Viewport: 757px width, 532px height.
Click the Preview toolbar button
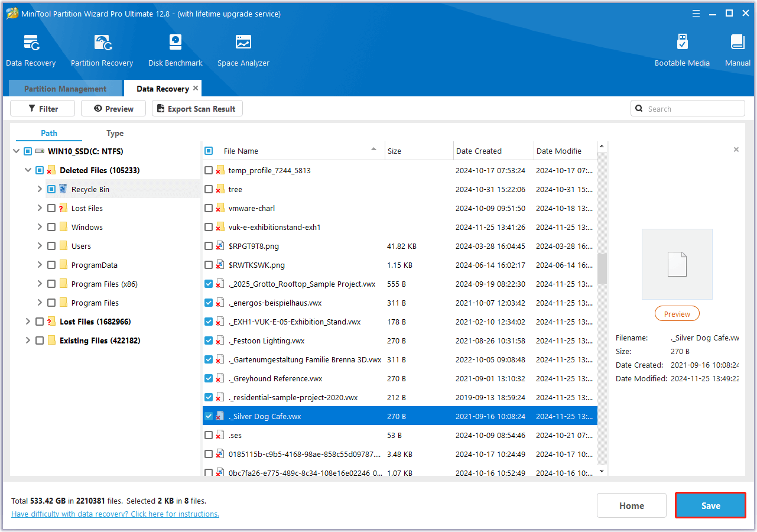[113, 109]
